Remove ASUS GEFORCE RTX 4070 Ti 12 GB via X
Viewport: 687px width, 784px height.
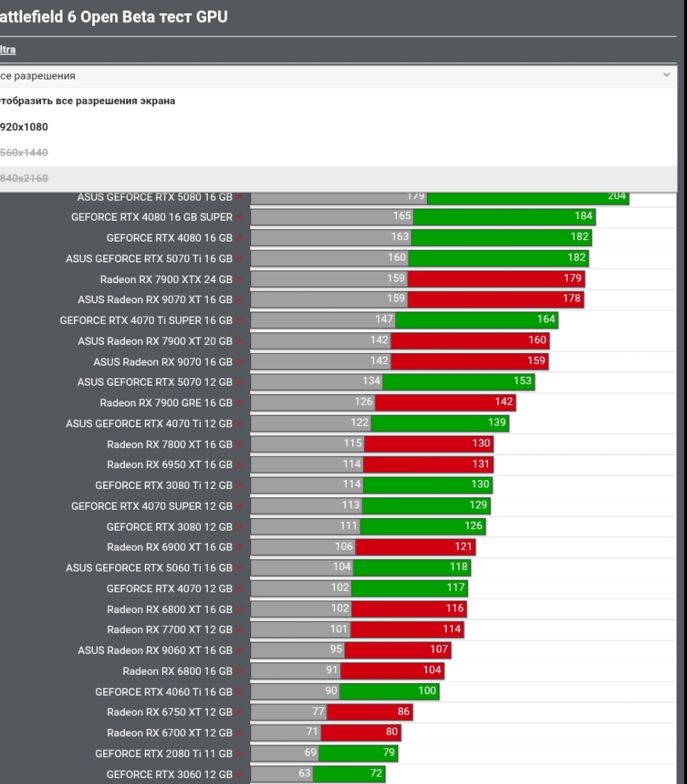tap(240, 424)
